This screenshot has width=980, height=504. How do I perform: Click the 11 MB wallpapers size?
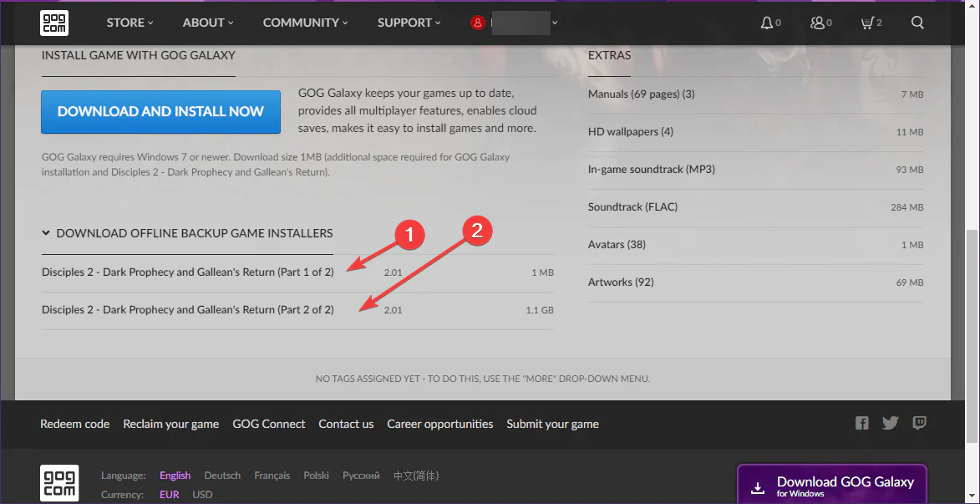click(x=910, y=133)
